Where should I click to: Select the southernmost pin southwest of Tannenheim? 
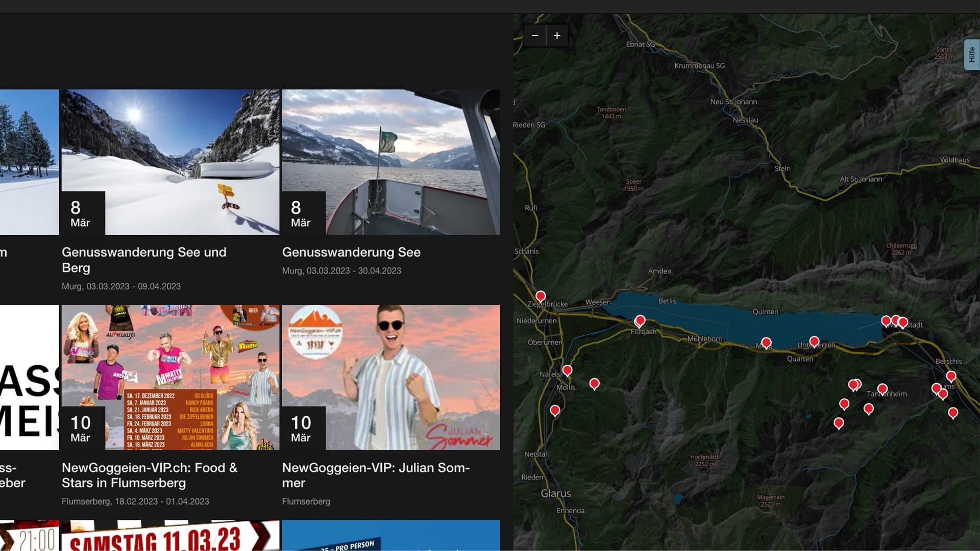[x=839, y=423]
